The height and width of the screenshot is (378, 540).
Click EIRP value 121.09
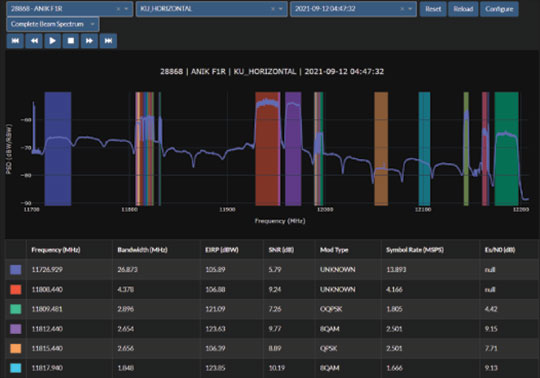215,309
